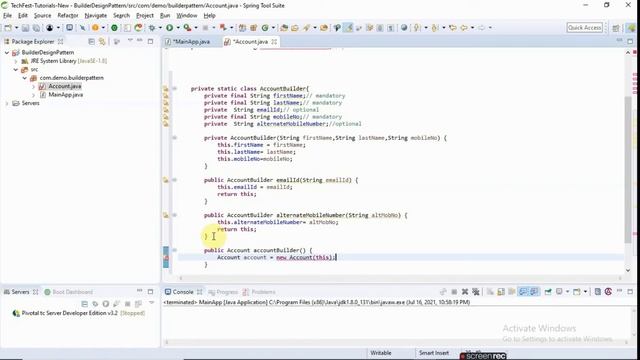Image resolution: width=640 pixels, height=360 pixels.
Task: Click the Save All toolbar icon
Action: pyautogui.click(x=36, y=28)
